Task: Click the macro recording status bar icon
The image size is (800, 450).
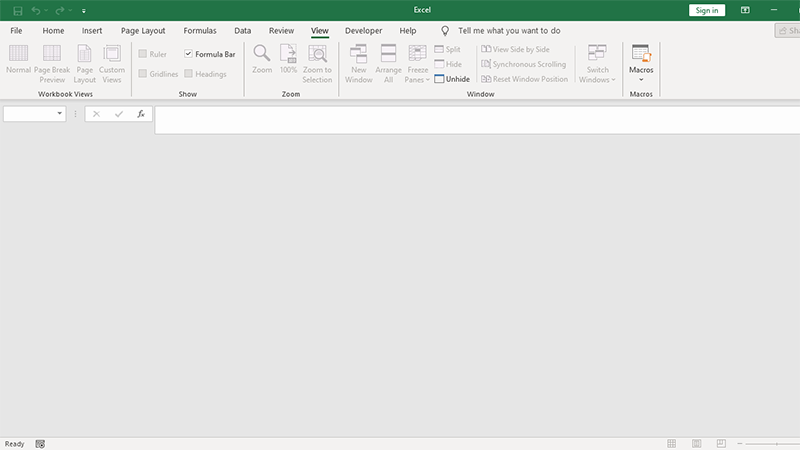Action: click(40, 444)
